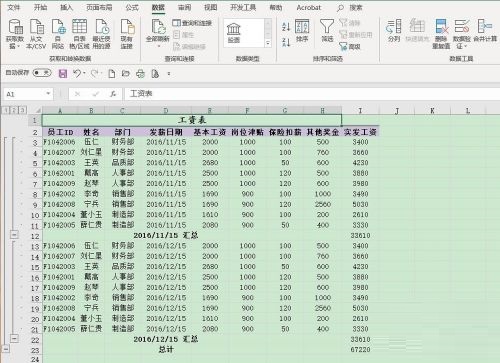500x363 pixels.
Task: Open the 开发工具 tab
Action: coord(243,7)
